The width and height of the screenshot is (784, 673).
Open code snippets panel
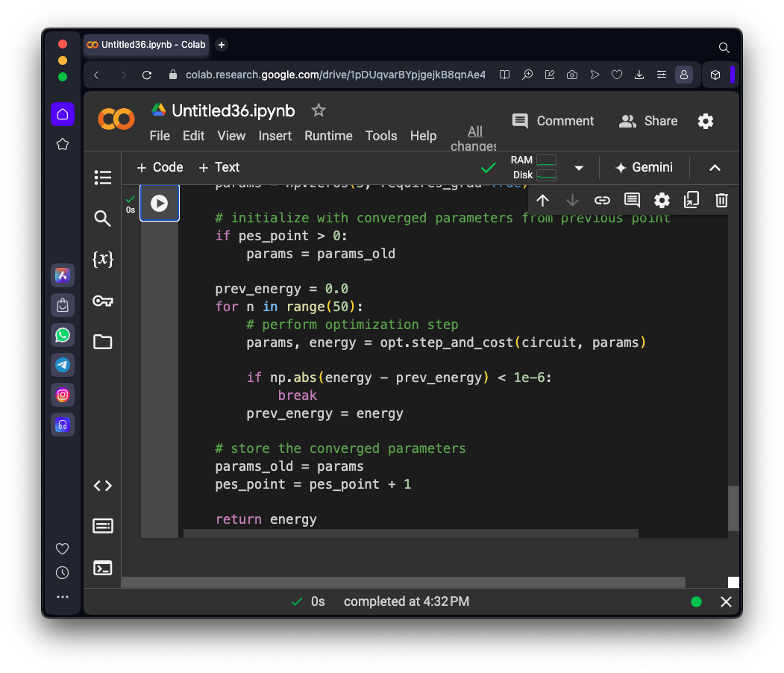point(103,486)
